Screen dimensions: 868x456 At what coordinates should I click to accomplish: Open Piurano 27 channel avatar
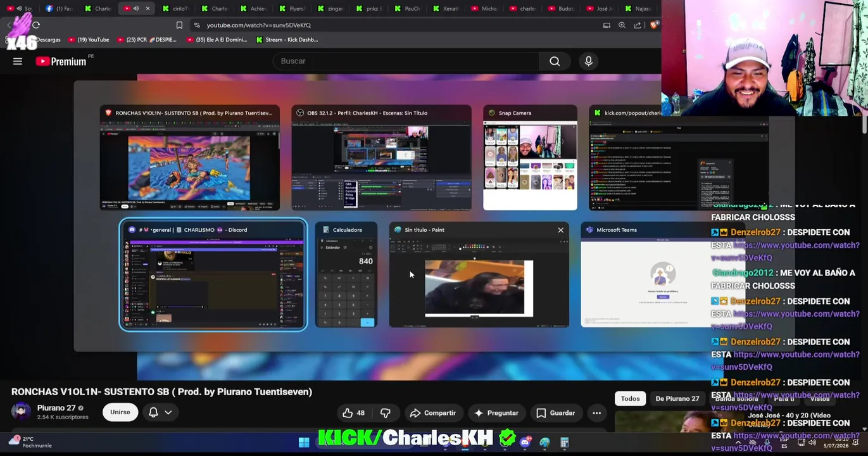21,412
